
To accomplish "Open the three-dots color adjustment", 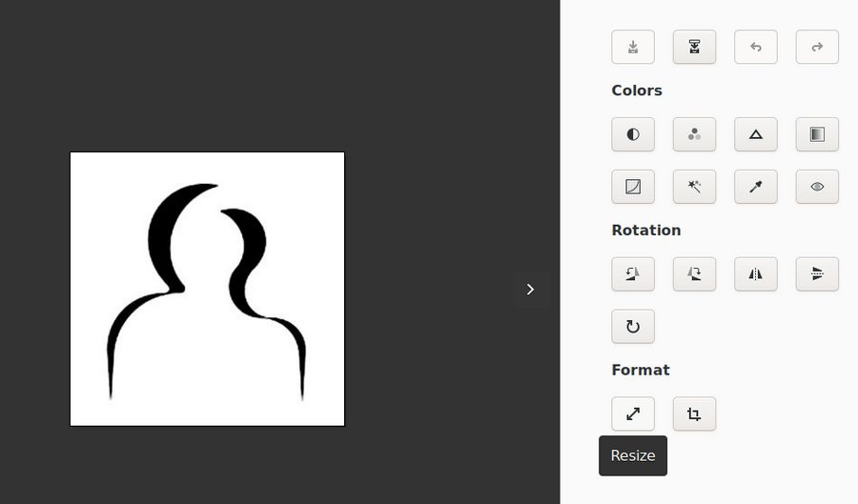I will [x=694, y=134].
